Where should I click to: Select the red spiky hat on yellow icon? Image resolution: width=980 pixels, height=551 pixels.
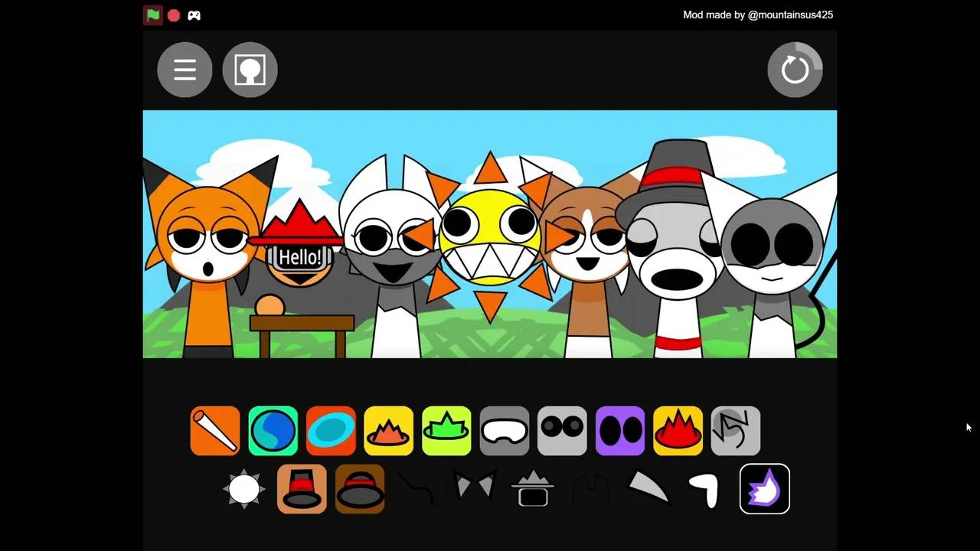(x=678, y=431)
